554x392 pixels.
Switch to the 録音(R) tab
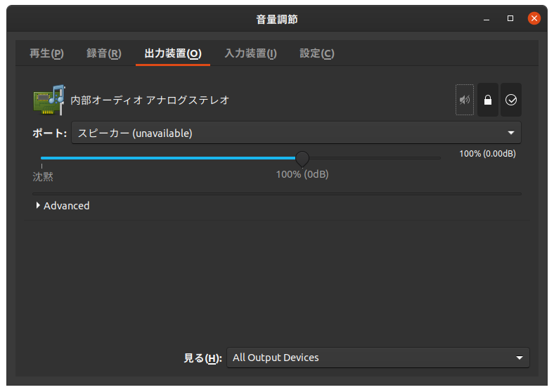[x=104, y=53]
